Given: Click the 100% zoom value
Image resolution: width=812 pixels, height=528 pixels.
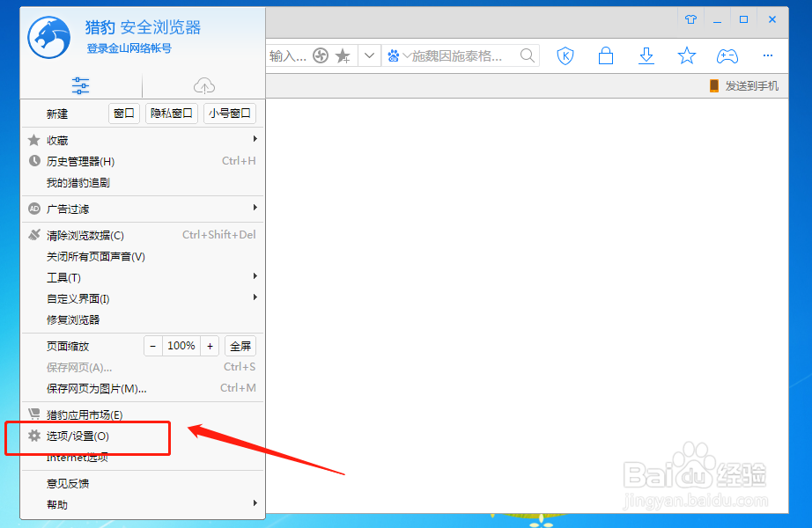Looking at the screenshot, I should click(181, 346).
